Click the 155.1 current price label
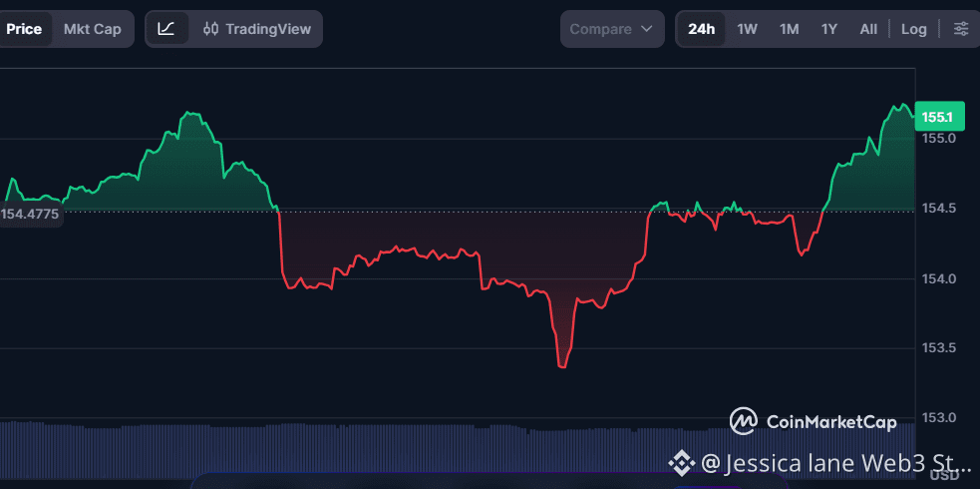Image resolution: width=980 pixels, height=489 pixels. (938, 117)
